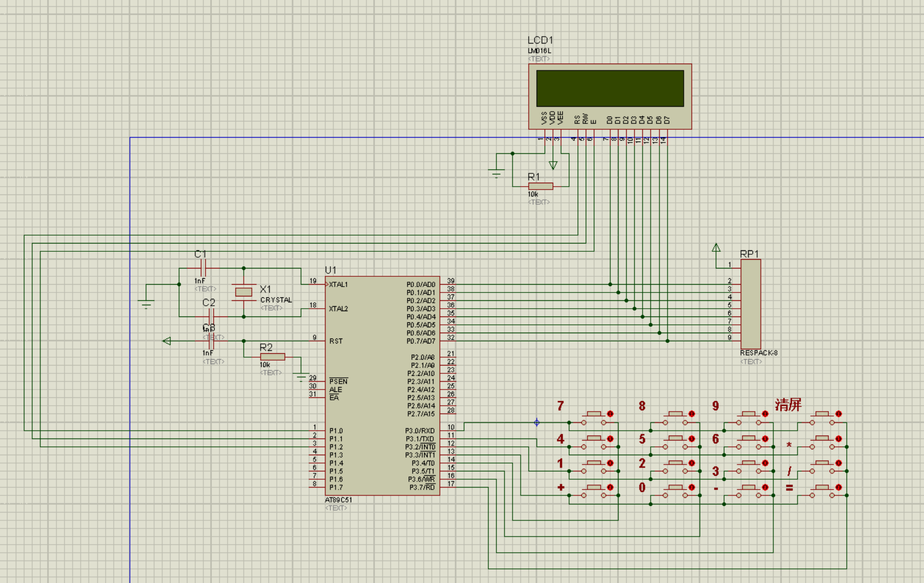Select the R1 10k resistor symbol
924x583 pixels.
click(x=541, y=186)
